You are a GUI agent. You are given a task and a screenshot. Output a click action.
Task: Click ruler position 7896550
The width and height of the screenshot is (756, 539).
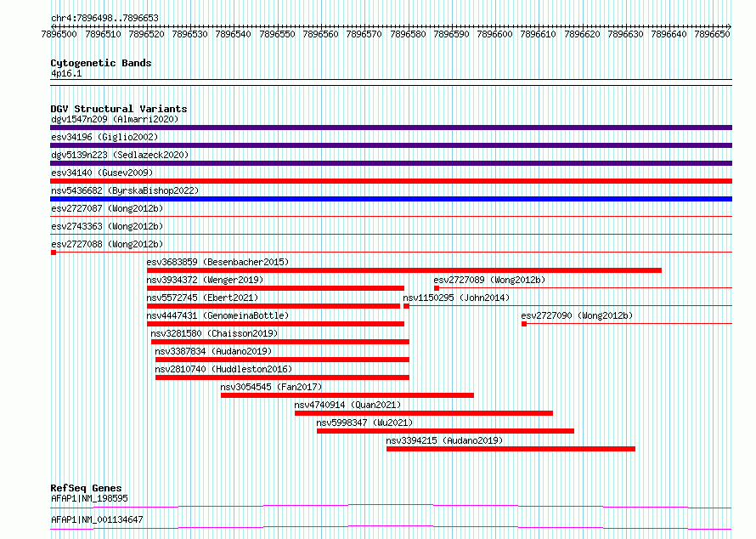tap(277, 34)
